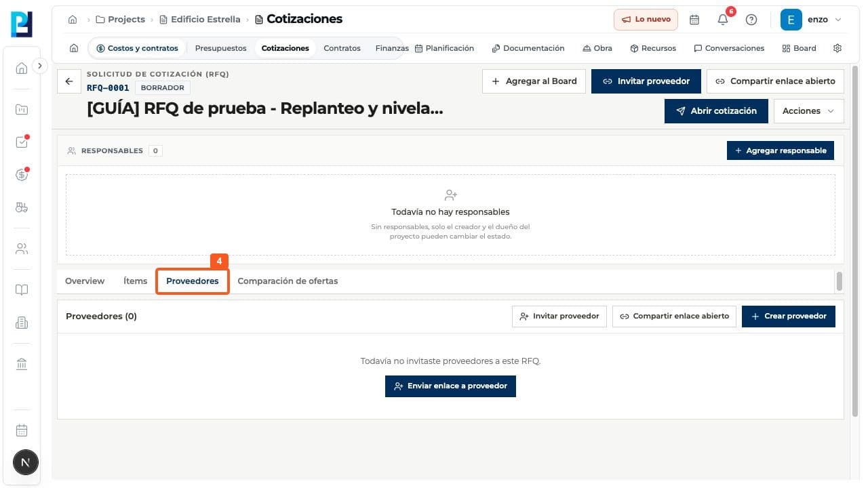This screenshot has height=488, width=868.
Task: Expand the left sidebar with the arrow button
Action: [x=40, y=66]
